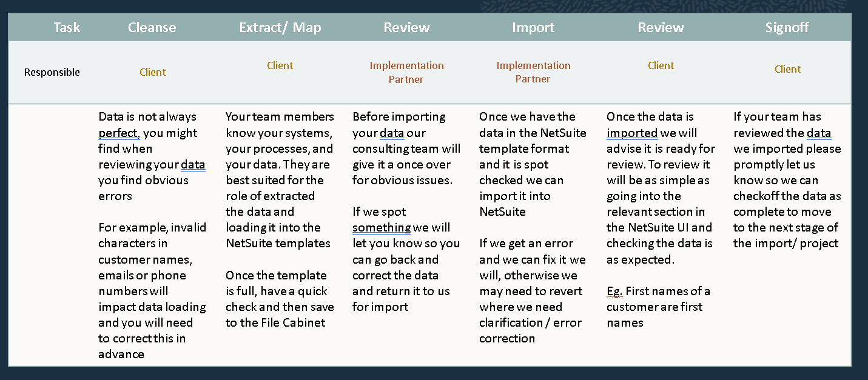Select the "Your team members know" paragraph
The width and height of the screenshot is (868, 380).
(x=280, y=180)
